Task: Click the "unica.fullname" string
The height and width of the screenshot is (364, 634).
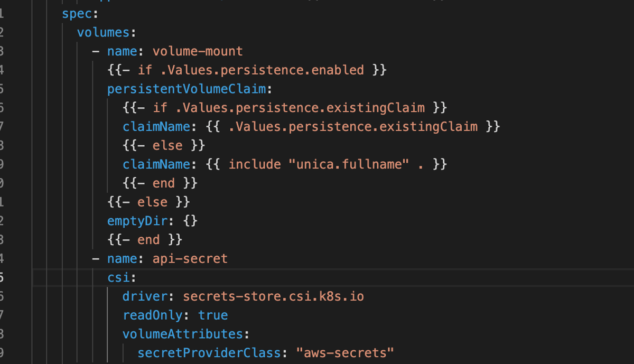Action: click(x=350, y=164)
